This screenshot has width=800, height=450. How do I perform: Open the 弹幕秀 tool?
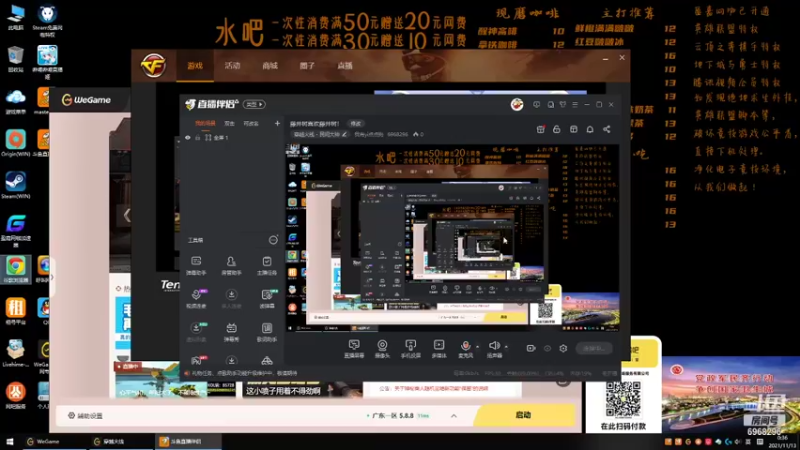tap(231, 332)
